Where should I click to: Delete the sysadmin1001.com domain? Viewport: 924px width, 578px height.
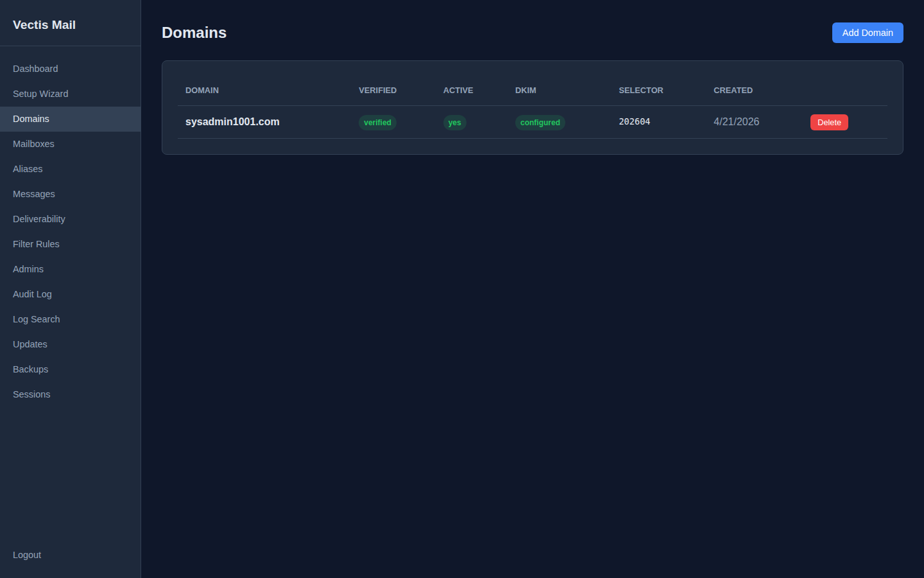coord(829,123)
